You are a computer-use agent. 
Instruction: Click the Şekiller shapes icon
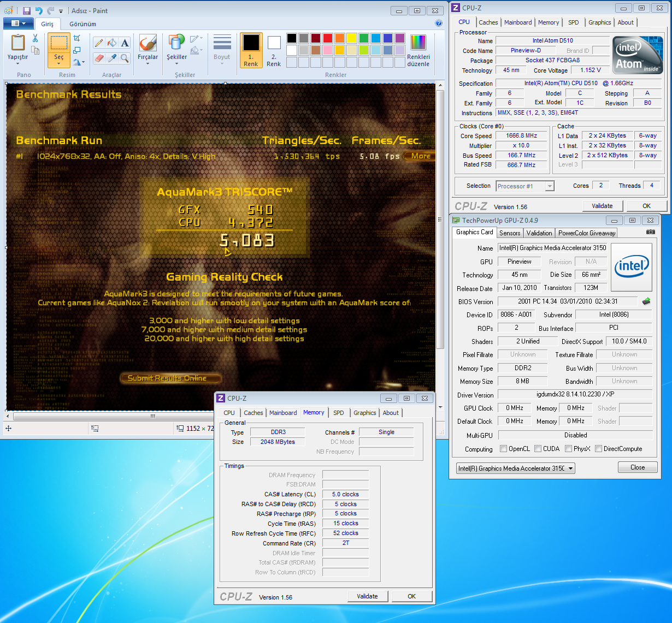coord(176,43)
